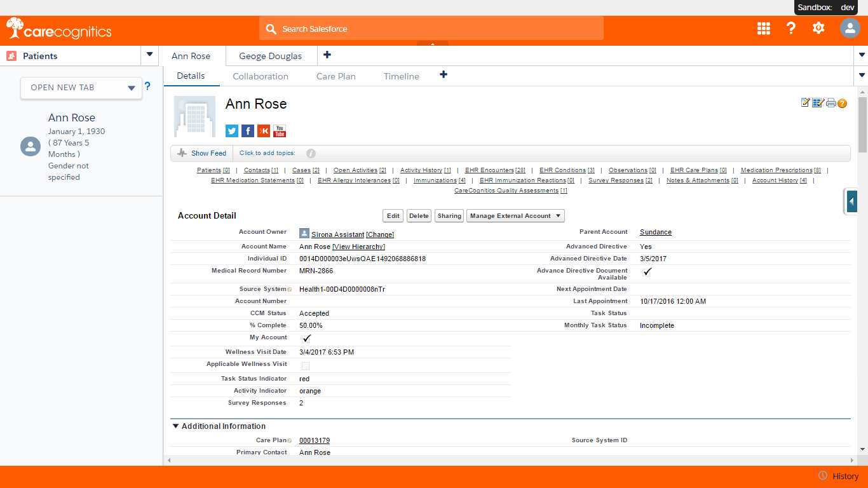Switch to the Care Plan tab
The width and height of the screenshot is (868, 488).
[336, 76]
